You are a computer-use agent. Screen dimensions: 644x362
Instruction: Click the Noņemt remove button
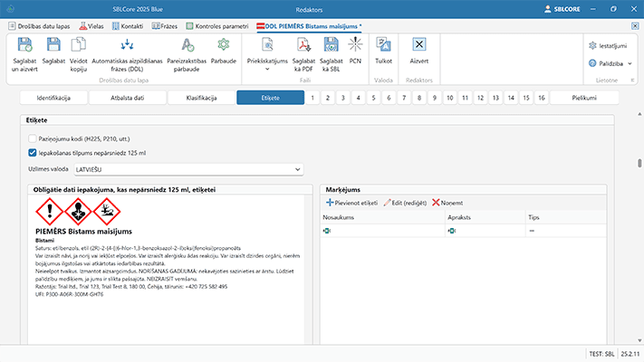coord(448,203)
